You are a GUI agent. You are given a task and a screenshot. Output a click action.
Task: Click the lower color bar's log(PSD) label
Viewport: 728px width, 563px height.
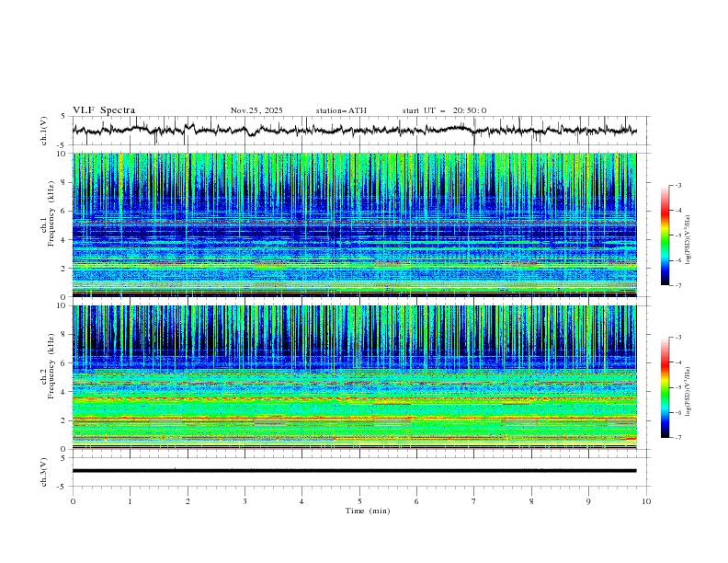pos(688,392)
